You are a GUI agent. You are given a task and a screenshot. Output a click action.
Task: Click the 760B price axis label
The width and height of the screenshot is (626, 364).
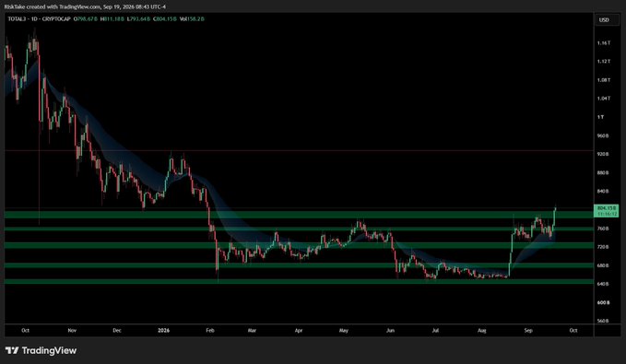pos(603,229)
